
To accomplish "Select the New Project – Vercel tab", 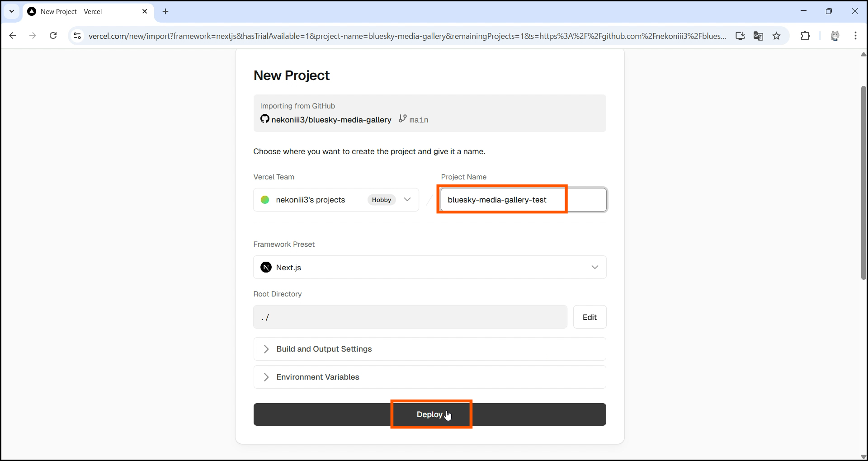I will point(88,12).
